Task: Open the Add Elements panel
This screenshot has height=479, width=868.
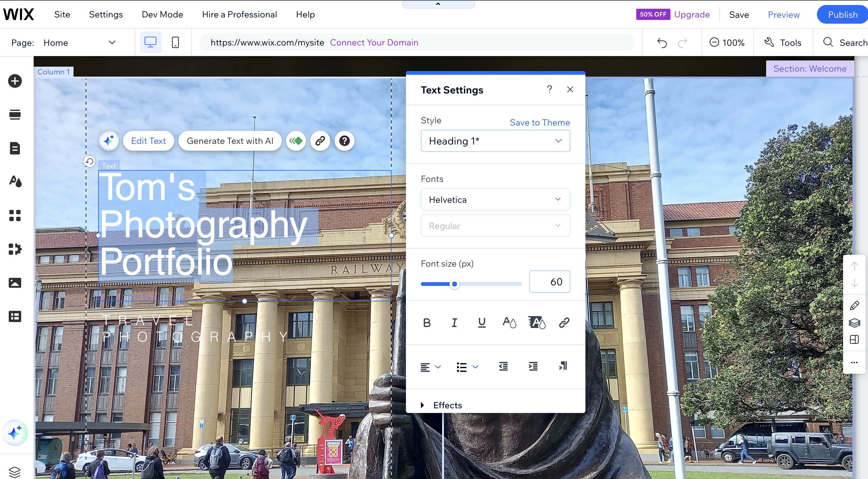Action: (15, 81)
